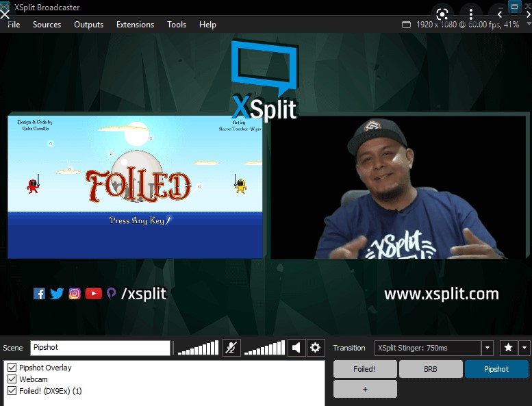Screen dimensions: 532x406
Task: Click the Instagram icon in the overlay
Action: pyautogui.click(x=75, y=294)
